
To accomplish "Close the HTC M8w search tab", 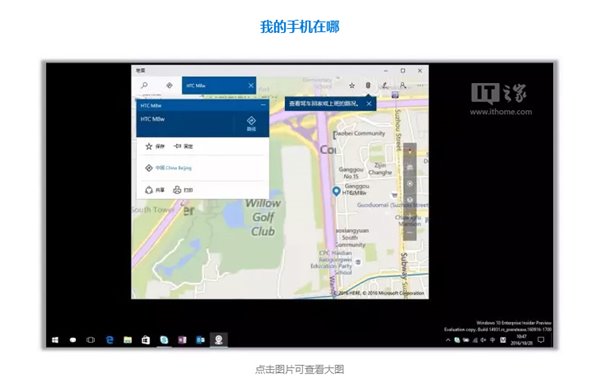I will pyautogui.click(x=251, y=85).
